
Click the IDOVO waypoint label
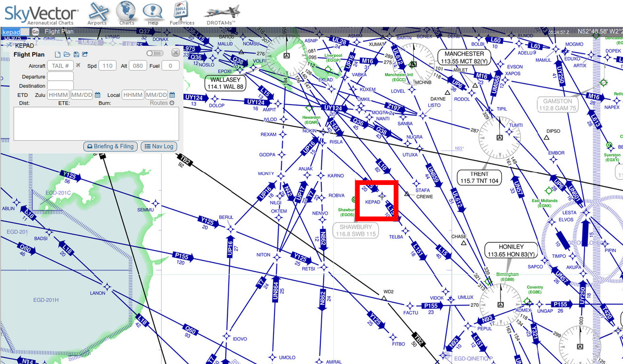point(240,339)
